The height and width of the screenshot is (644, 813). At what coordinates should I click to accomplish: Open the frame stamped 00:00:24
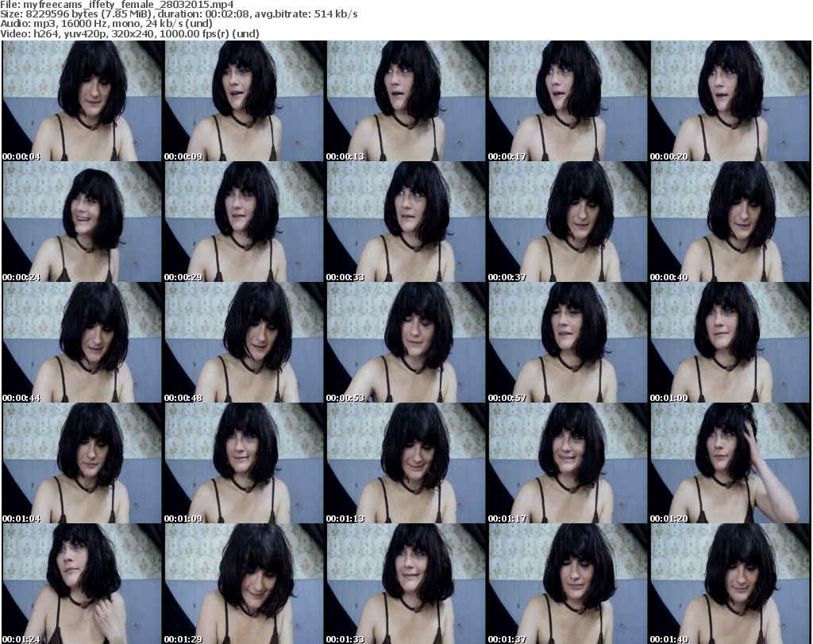coord(83,222)
